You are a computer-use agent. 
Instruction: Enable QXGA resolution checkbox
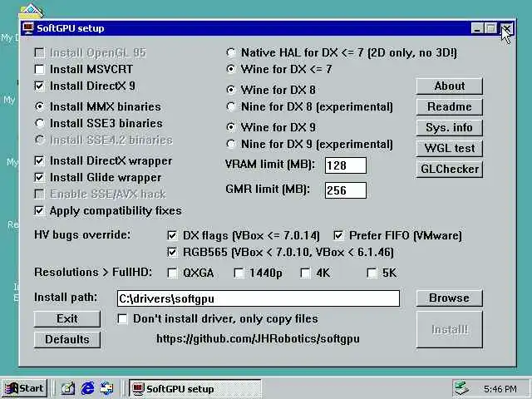[172, 273]
